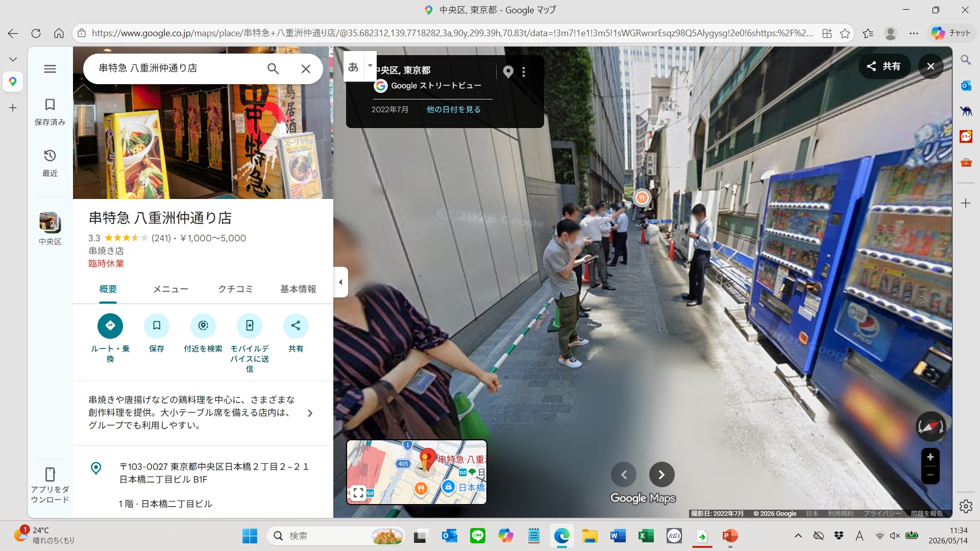The image size is (980, 551).
Task: Open Edge sidebar settings gear
Action: coord(965,506)
